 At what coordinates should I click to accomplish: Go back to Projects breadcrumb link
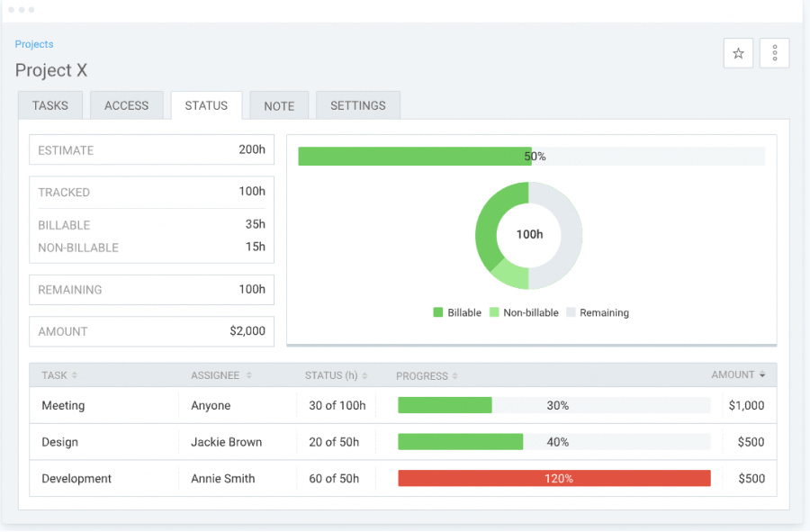click(34, 44)
